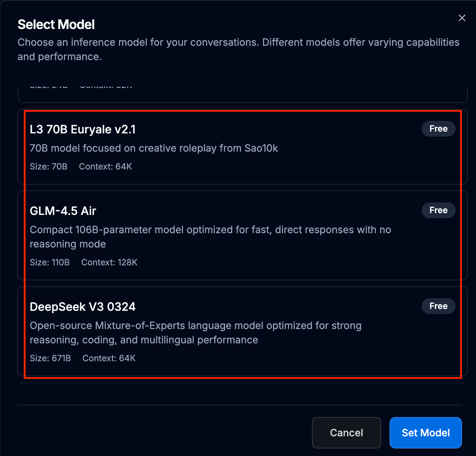Click Context: 64K on the DeepSeek card

pyautogui.click(x=109, y=358)
